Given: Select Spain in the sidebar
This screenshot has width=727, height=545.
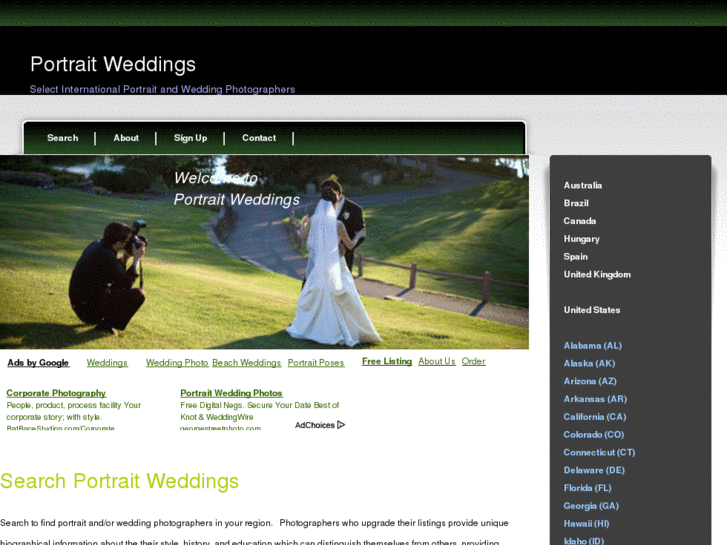Looking at the screenshot, I should 575,256.
